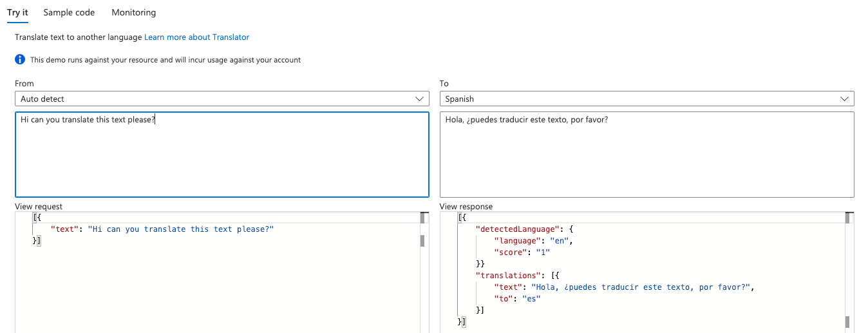Expand the To language chevron arrow

[x=845, y=99]
